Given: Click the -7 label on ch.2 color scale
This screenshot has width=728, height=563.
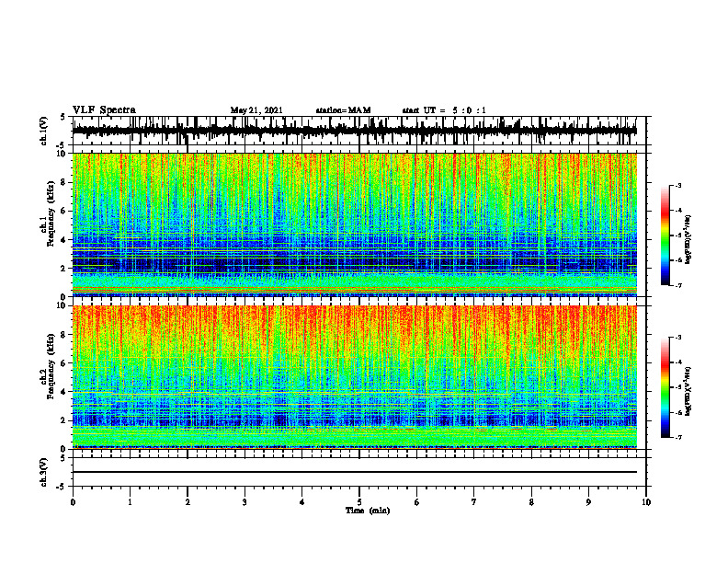Looking at the screenshot, I should coord(677,437).
